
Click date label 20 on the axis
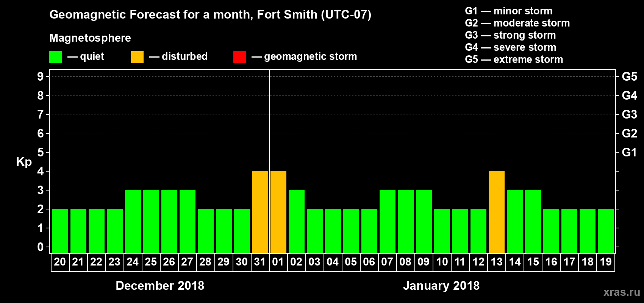tap(60, 262)
